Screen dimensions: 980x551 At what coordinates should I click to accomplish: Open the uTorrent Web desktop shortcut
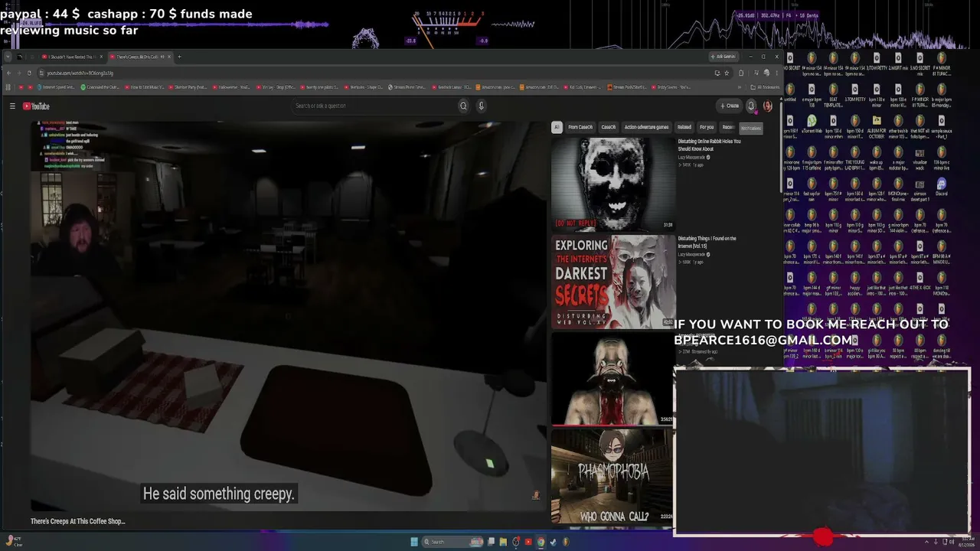812,125
